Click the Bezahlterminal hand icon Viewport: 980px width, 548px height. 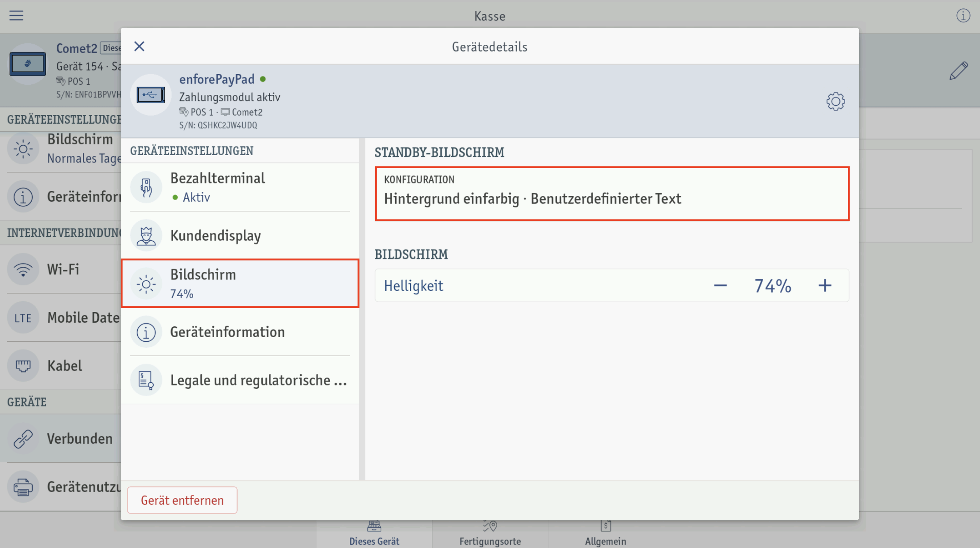tap(146, 187)
